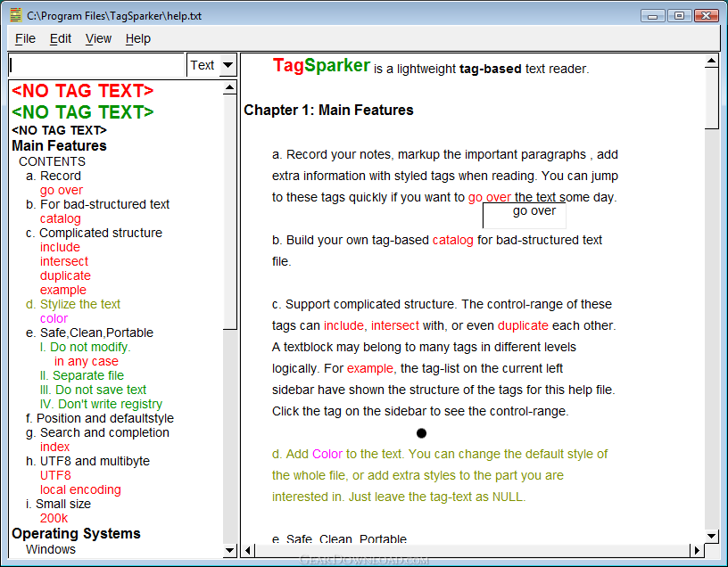Open 'c. Complicated structure' tag

(94, 233)
